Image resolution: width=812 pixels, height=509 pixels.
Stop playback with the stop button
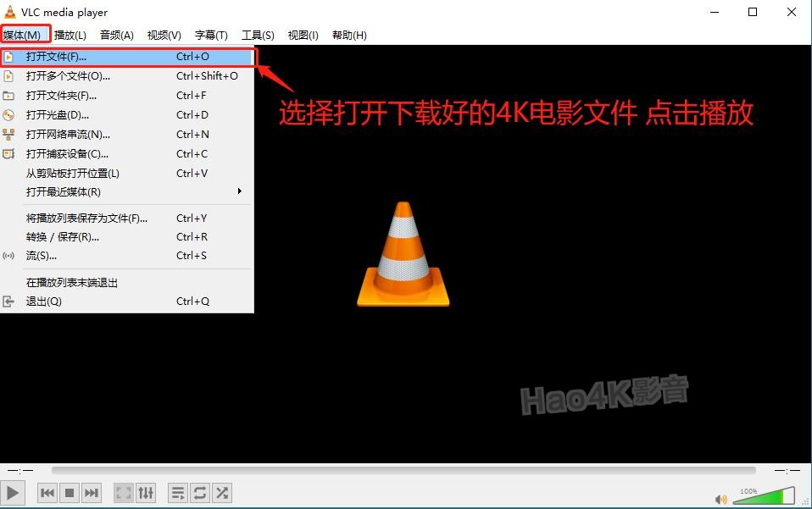pyautogui.click(x=70, y=493)
